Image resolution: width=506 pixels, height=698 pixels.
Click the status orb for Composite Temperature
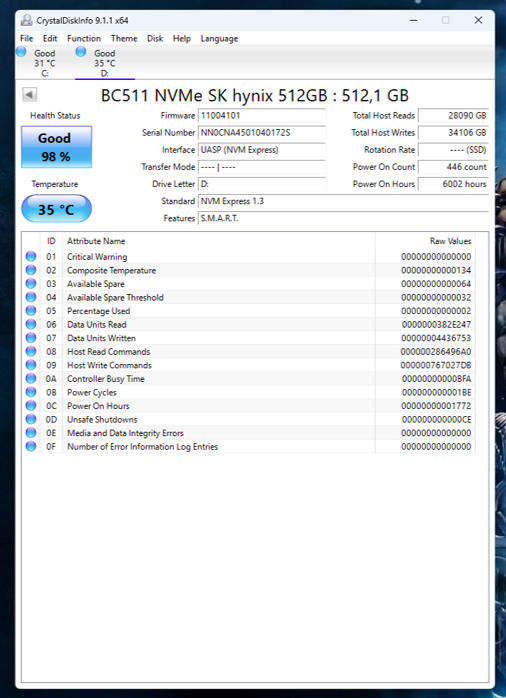coord(31,270)
